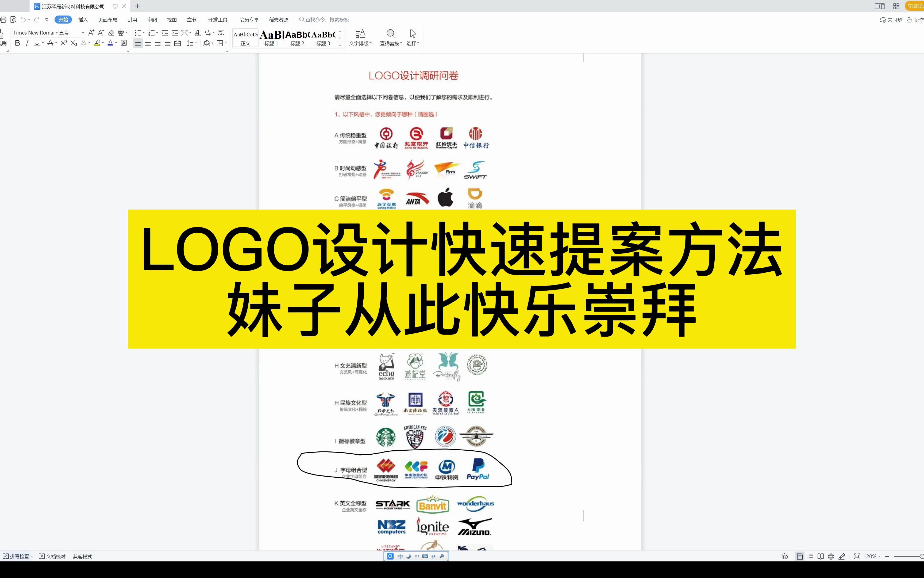
Task: Toggle superscript formatting
Action: 64,43
